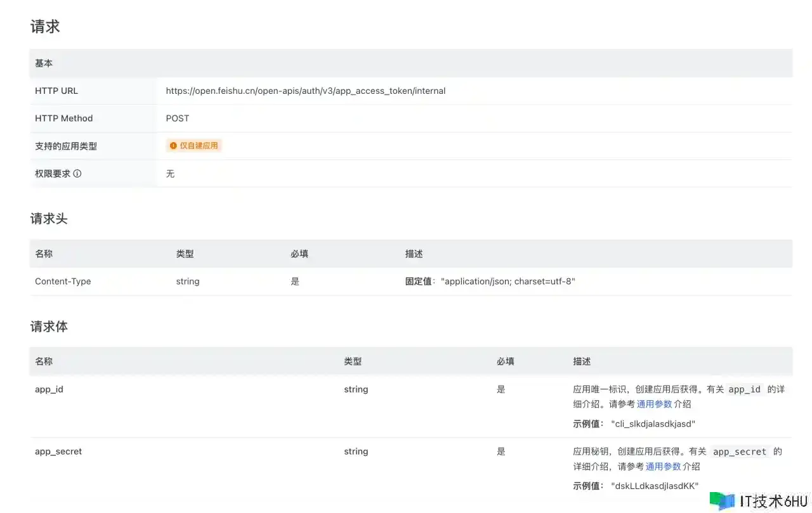
Task: Open the 通用参数 link in app_id description
Action: coord(653,404)
